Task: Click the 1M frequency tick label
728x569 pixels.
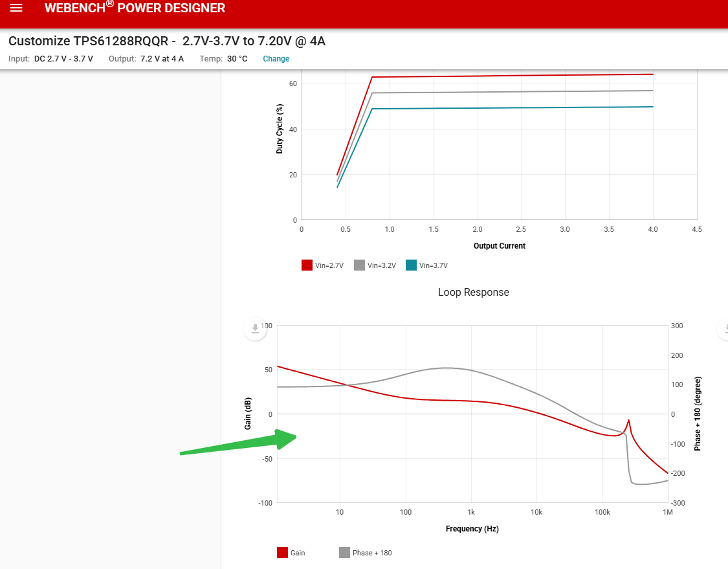Action: click(x=668, y=512)
